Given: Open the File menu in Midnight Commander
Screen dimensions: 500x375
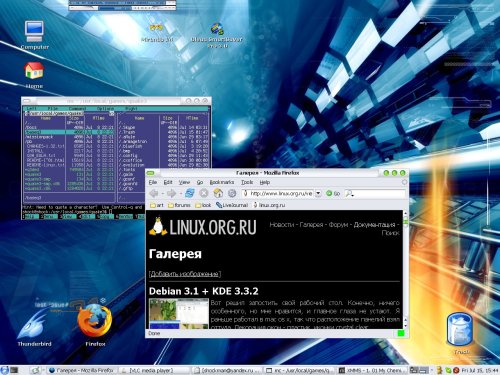Looking at the screenshot, I should click(x=53, y=109).
